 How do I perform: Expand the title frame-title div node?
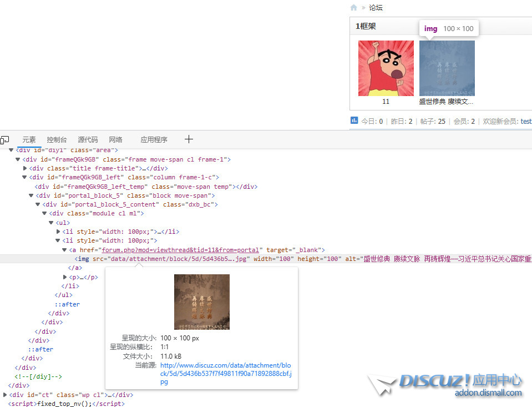(x=25, y=168)
